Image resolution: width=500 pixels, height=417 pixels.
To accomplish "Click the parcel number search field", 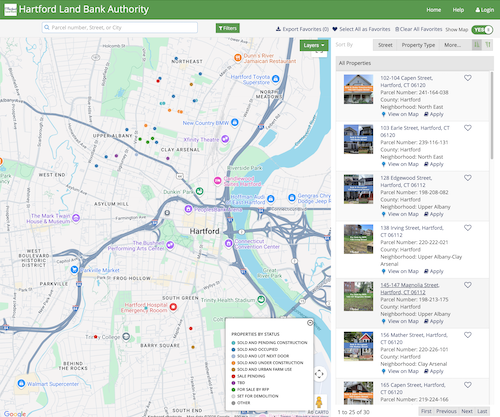I will pos(120,28).
